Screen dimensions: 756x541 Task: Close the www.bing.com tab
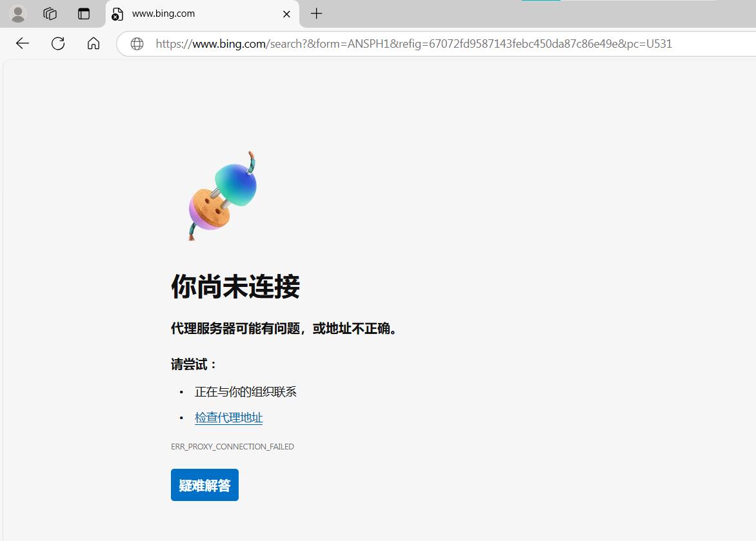[x=286, y=14]
